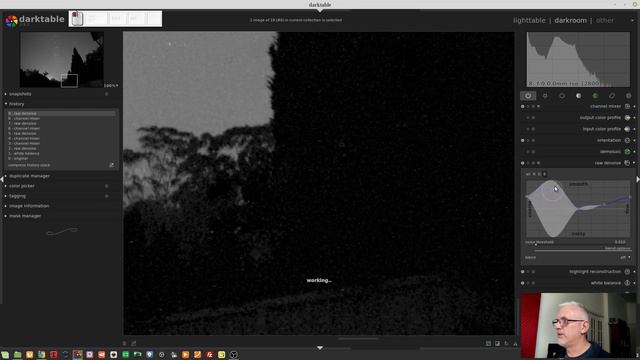This screenshot has width=640, height=360.
Task: Open 'other' views menu
Action: point(605,20)
